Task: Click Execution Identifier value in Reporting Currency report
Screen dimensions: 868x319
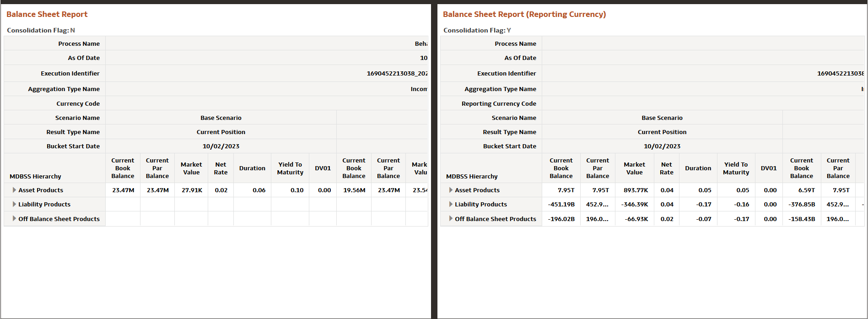Action: point(841,73)
